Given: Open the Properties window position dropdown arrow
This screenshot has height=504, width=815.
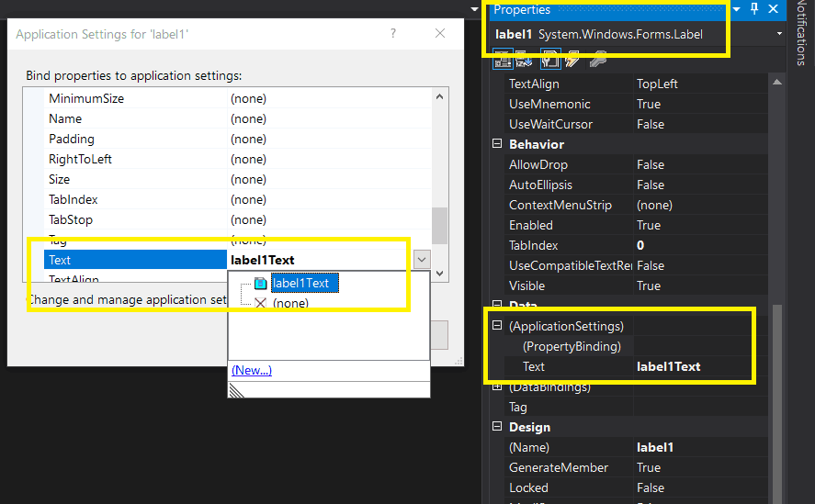Looking at the screenshot, I should [736, 10].
